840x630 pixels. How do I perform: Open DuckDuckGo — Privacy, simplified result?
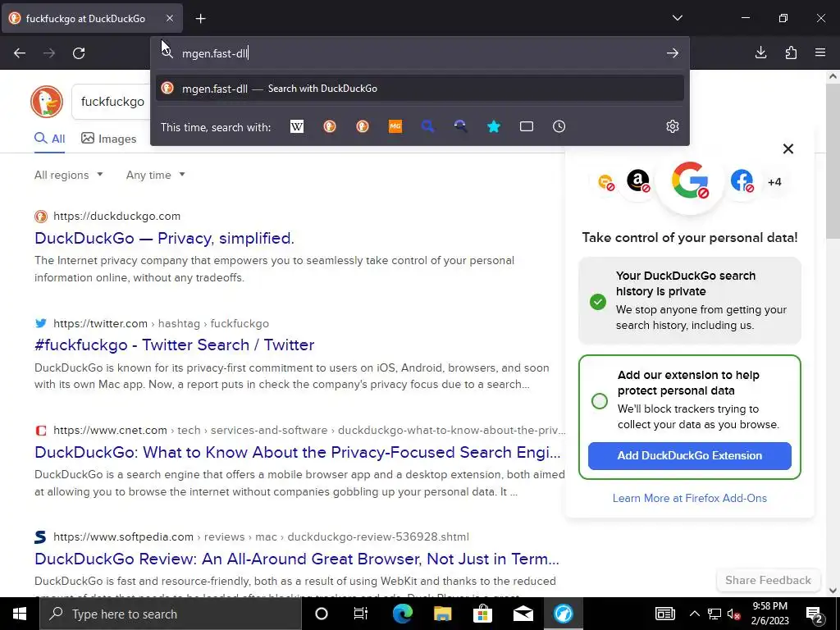[x=164, y=238]
